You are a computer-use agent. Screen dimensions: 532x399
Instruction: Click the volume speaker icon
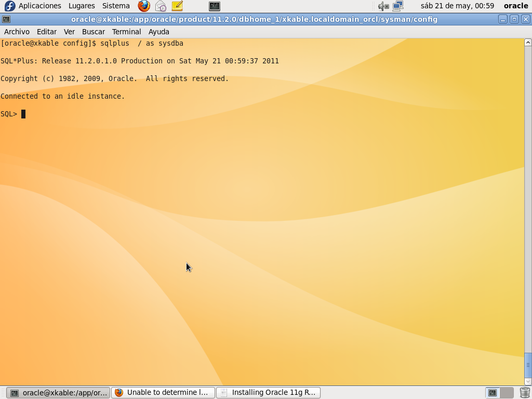coord(383,6)
